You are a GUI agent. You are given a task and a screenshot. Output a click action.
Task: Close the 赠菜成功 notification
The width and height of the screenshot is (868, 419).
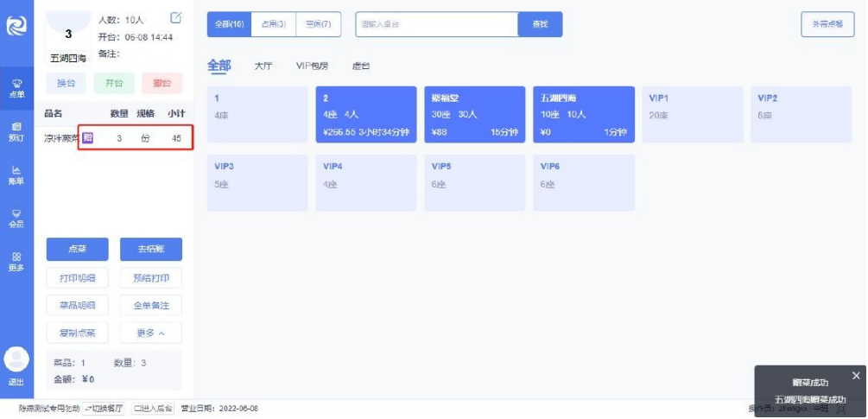pyautogui.click(x=856, y=376)
